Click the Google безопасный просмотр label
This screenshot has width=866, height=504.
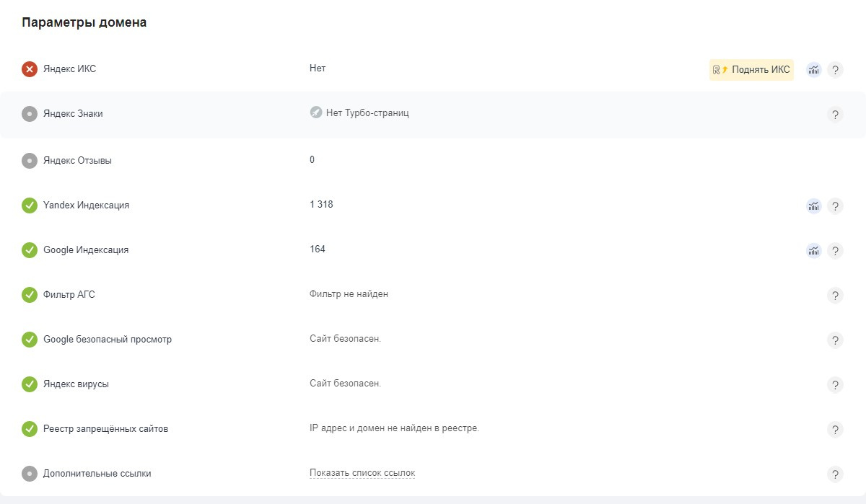108,340
